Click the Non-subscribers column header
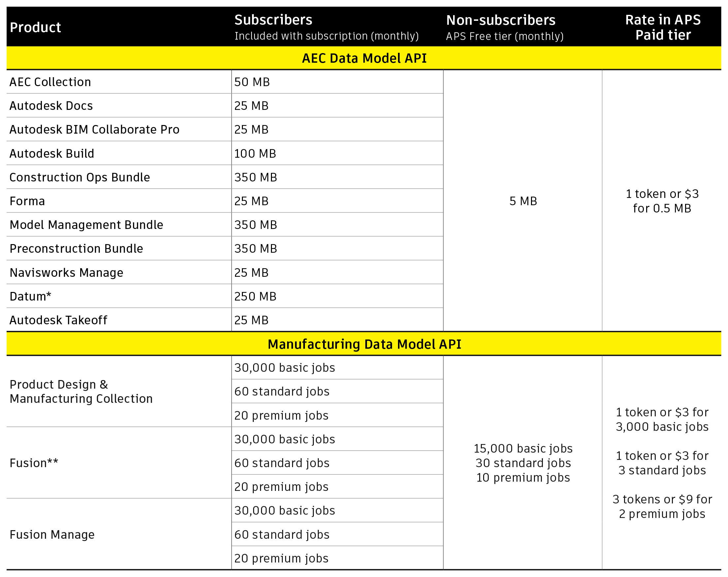Image resolution: width=728 pixels, height=577 pixels. pos(501,20)
